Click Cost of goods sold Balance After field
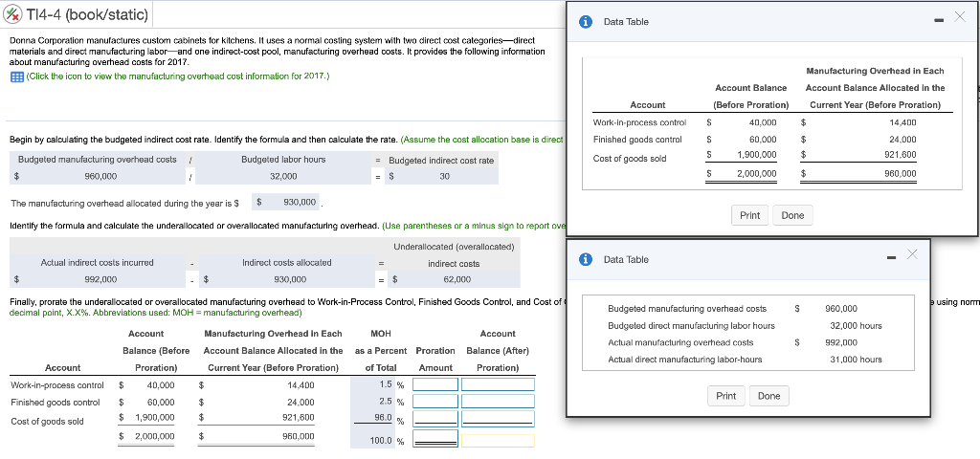The height and width of the screenshot is (459, 980). click(498, 418)
